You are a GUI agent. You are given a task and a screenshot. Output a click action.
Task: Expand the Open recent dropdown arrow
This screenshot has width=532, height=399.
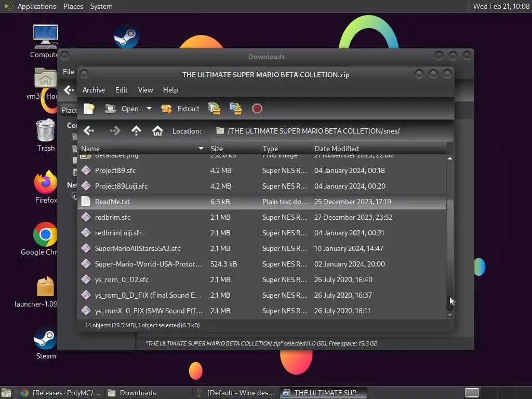tap(149, 109)
